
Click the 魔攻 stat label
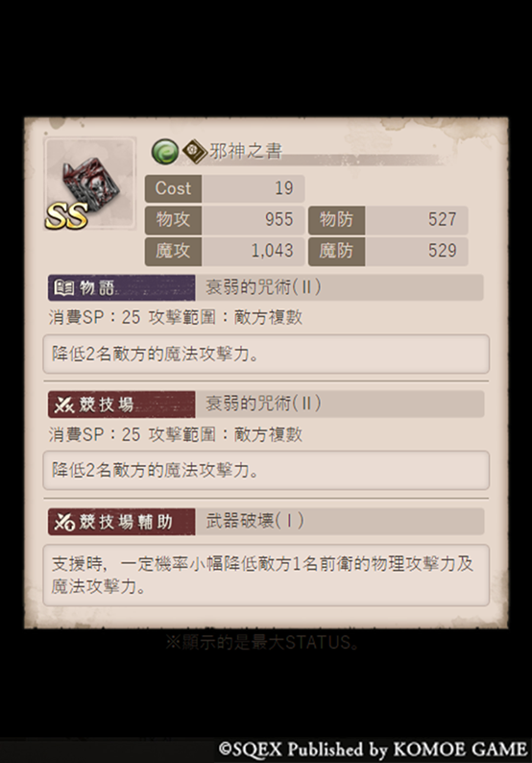click(x=173, y=251)
